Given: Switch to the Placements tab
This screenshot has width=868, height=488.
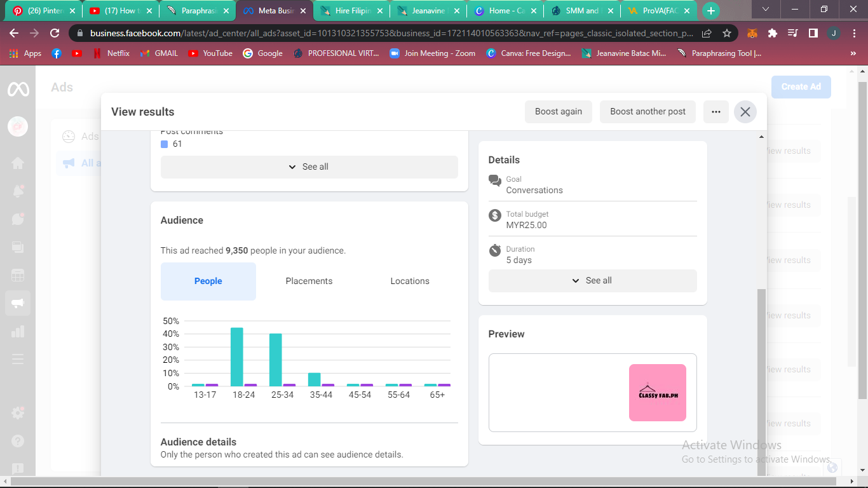Looking at the screenshot, I should (309, 281).
